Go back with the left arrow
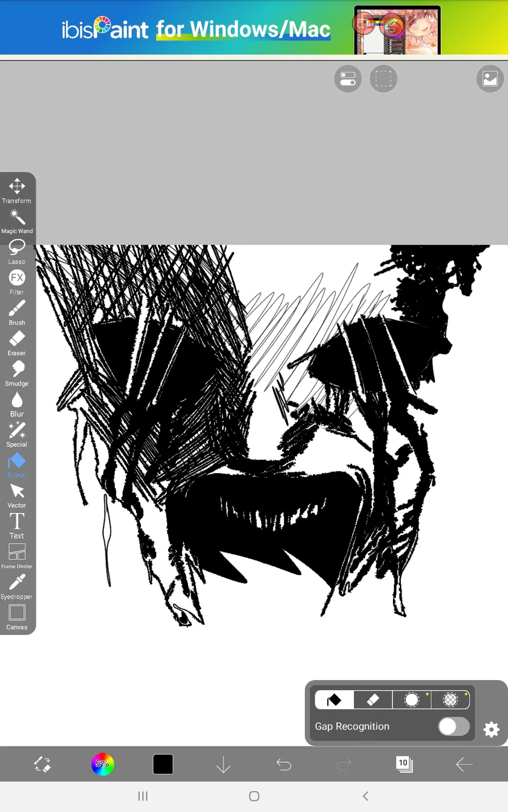Viewport: 508px width, 812px height. (x=465, y=765)
